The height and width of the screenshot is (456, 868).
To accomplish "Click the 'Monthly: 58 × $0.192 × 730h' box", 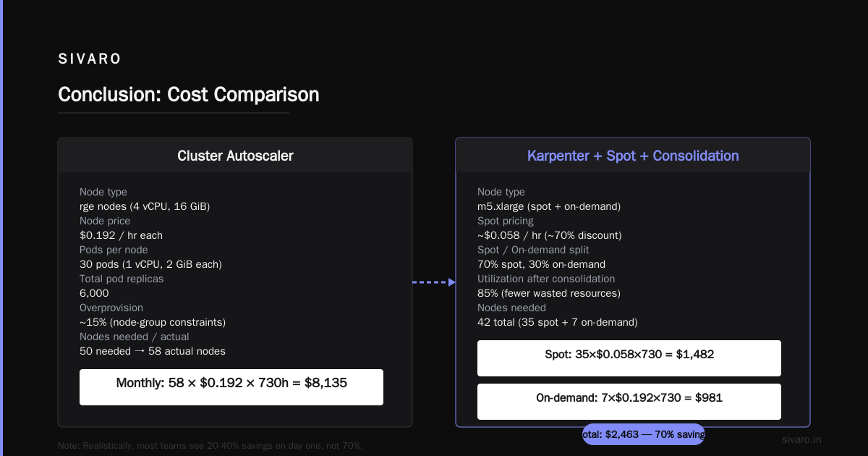I will [x=231, y=387].
